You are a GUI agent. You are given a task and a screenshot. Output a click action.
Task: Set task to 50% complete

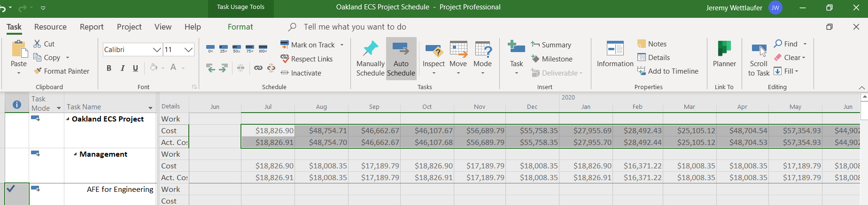[237, 48]
